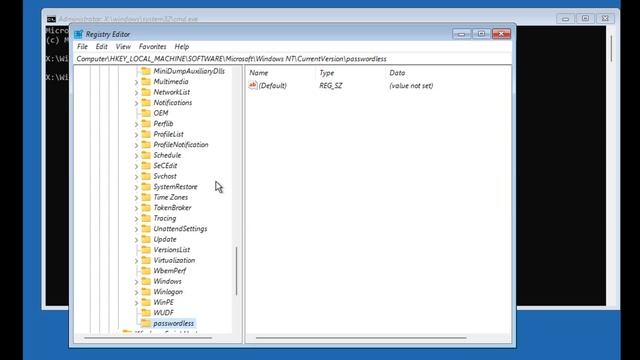Click the Multimedia folder icon
The image size is (640, 360).
(x=146, y=82)
